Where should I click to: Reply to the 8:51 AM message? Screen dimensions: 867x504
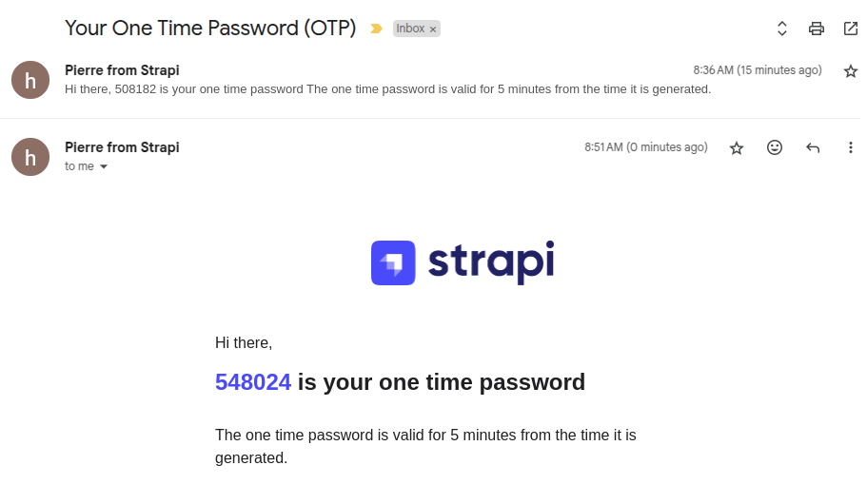(x=813, y=147)
